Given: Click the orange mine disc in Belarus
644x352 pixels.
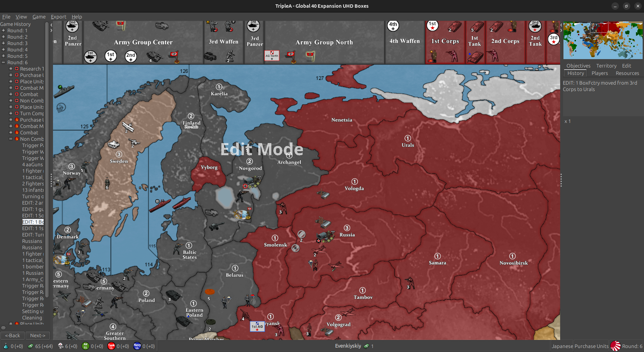Looking at the screenshot, I should (210, 292).
